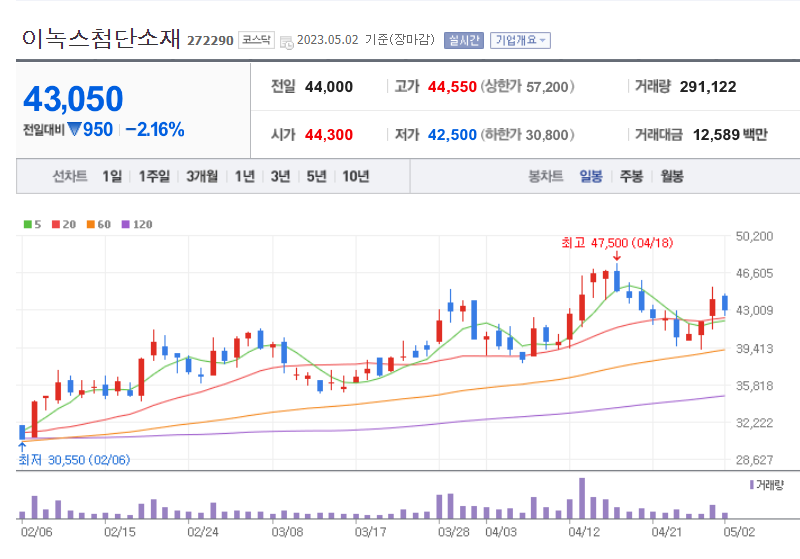The width and height of the screenshot is (800, 559).
Task: Click the stock name 이녹스첨단소재
Action: point(101,38)
